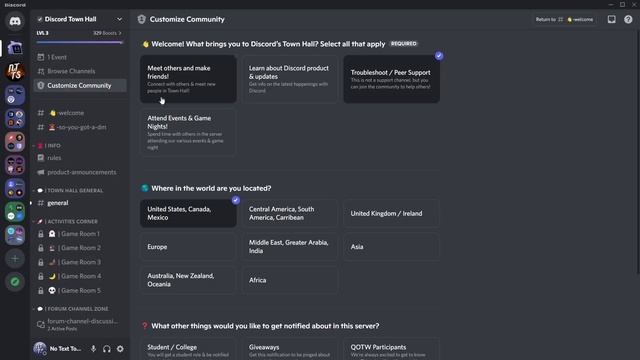
Task: Open Help question mark icon
Action: [x=628, y=19]
